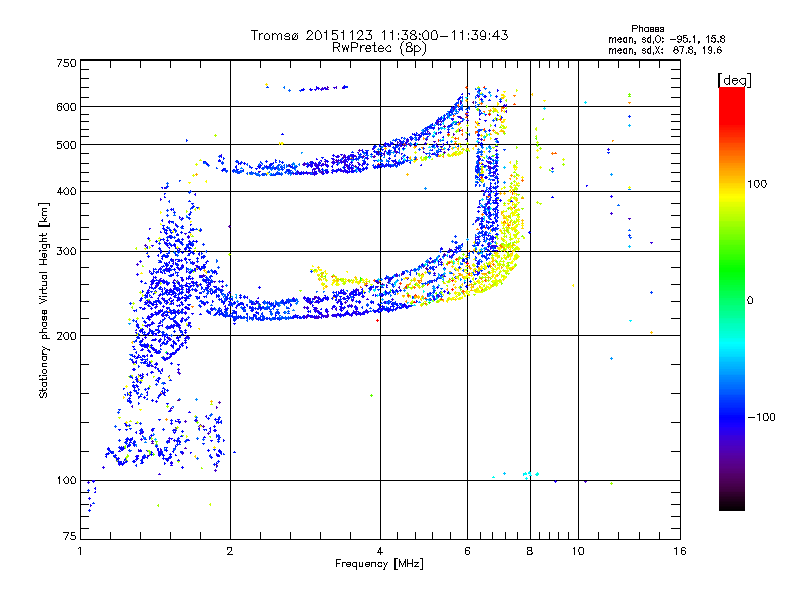Click the x-axis tick label '2'
The height and width of the screenshot is (600, 800).
click(x=230, y=551)
